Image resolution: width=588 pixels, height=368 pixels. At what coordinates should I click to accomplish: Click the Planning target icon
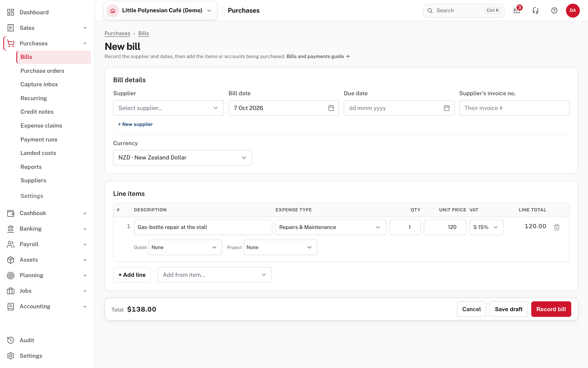click(x=11, y=275)
